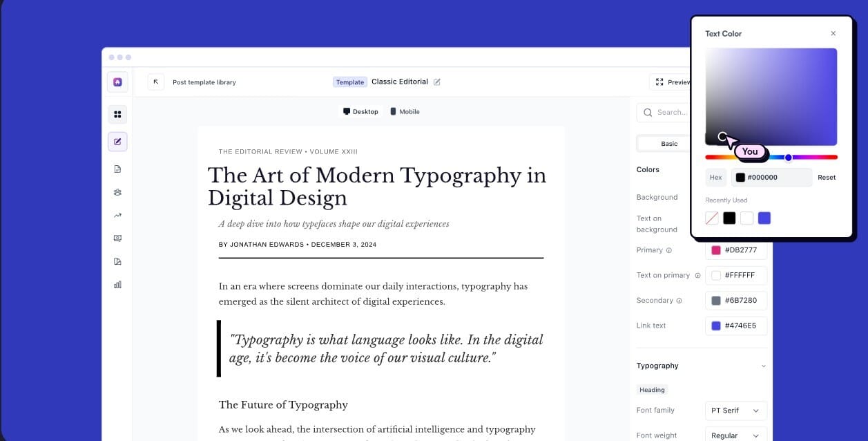This screenshot has width=868, height=441.
Task: Switch to Desktop preview mode
Action: pos(361,111)
